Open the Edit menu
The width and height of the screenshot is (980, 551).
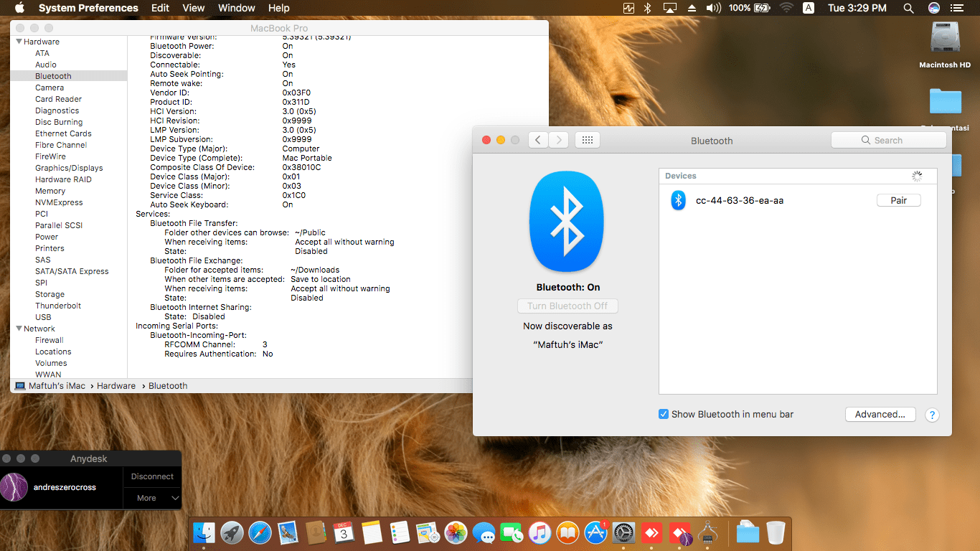160,8
